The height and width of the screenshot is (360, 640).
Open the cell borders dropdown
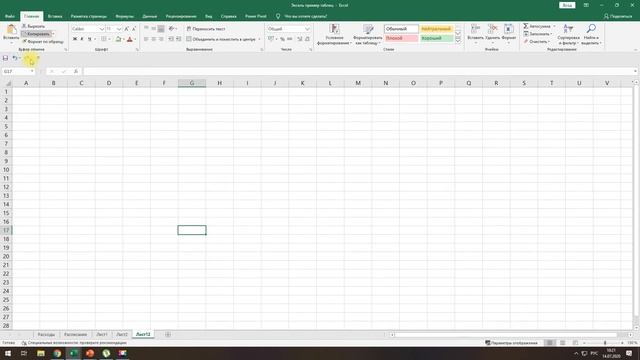tap(109, 39)
